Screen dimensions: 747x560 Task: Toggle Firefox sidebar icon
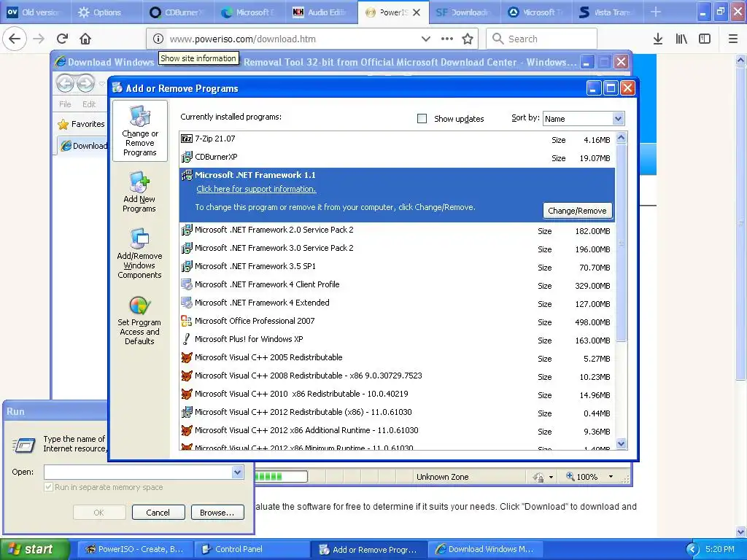[705, 39]
